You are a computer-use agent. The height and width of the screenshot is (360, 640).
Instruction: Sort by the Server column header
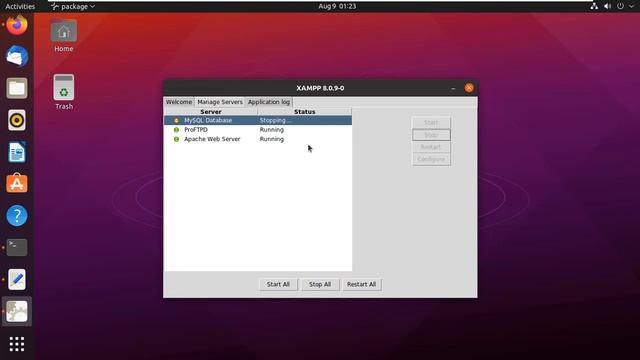point(211,111)
